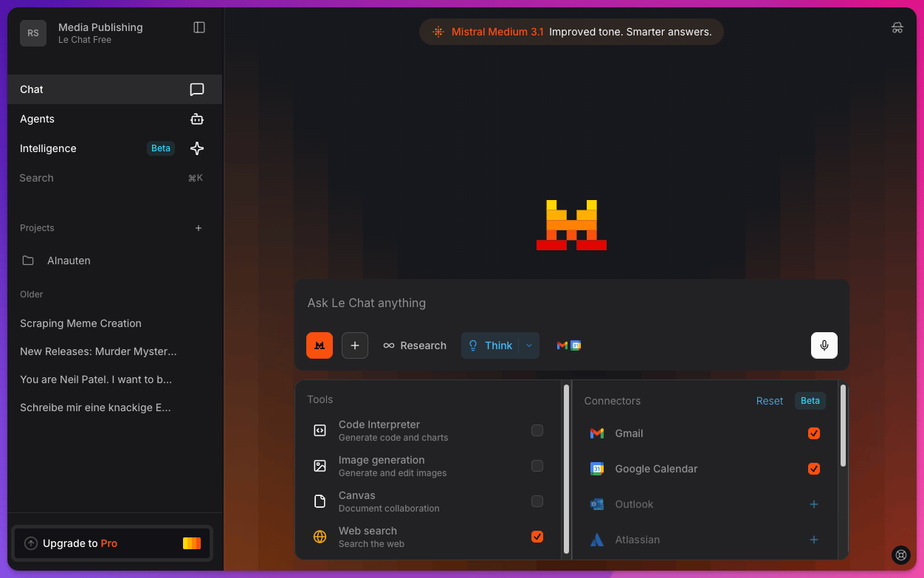The image size is (924, 578).
Task: Enable the Code Interpreter checkbox
Action: pos(537,430)
